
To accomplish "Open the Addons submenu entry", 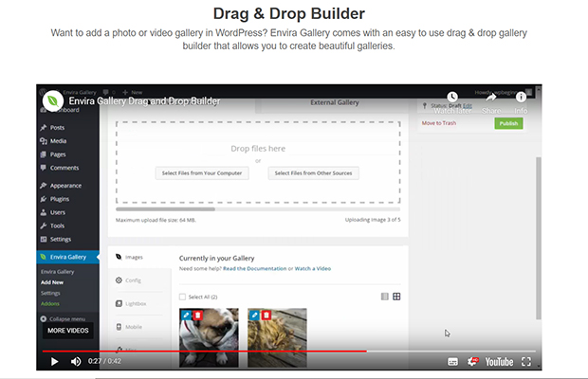I will (50, 304).
